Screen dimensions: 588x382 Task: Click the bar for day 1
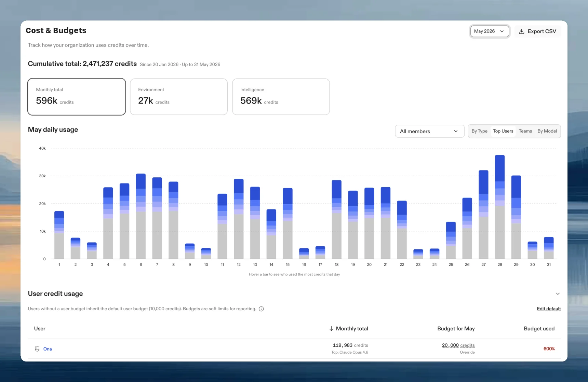pyautogui.click(x=59, y=235)
